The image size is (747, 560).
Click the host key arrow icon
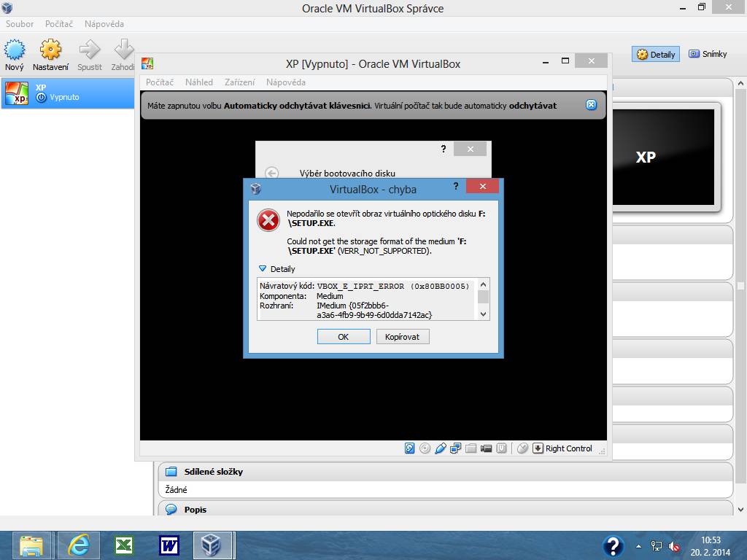pyautogui.click(x=538, y=448)
